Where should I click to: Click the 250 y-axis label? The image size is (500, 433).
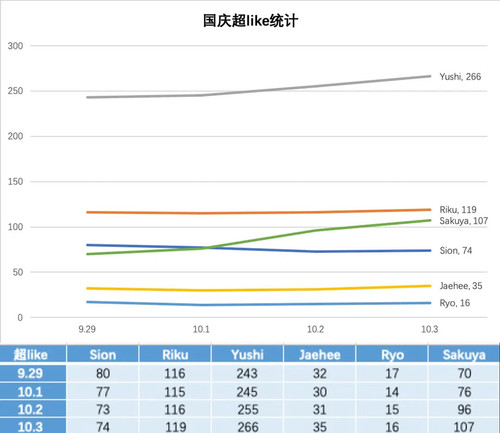[15, 91]
